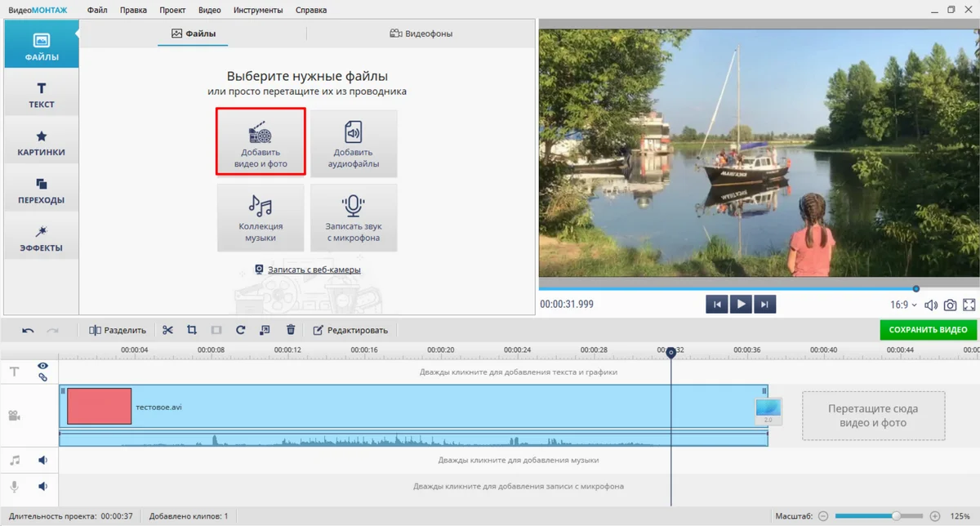
Task: Select the crop tool icon
Action: click(192, 330)
